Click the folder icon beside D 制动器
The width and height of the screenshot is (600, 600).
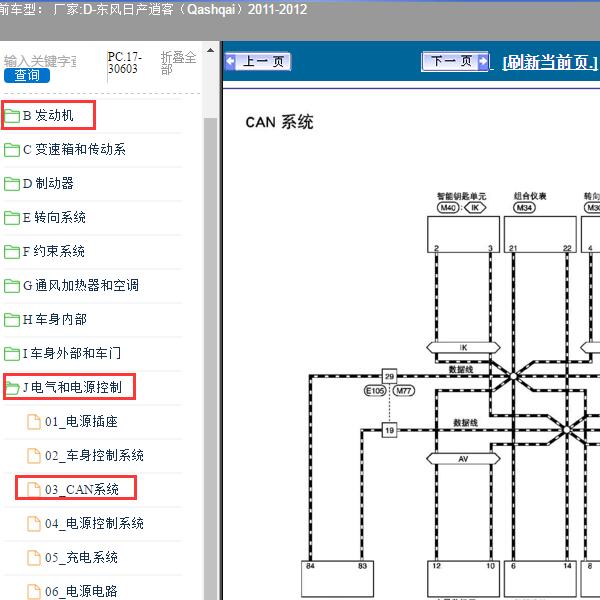point(12,184)
